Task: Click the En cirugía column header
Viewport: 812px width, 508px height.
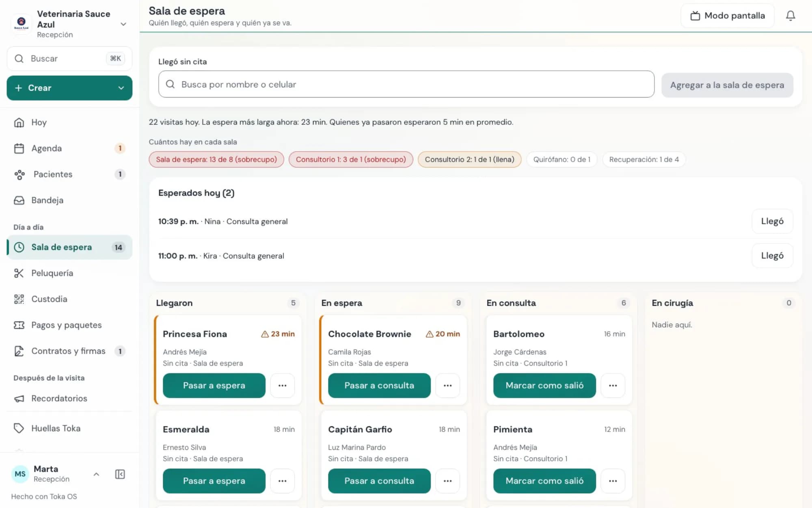Action: pyautogui.click(x=672, y=303)
